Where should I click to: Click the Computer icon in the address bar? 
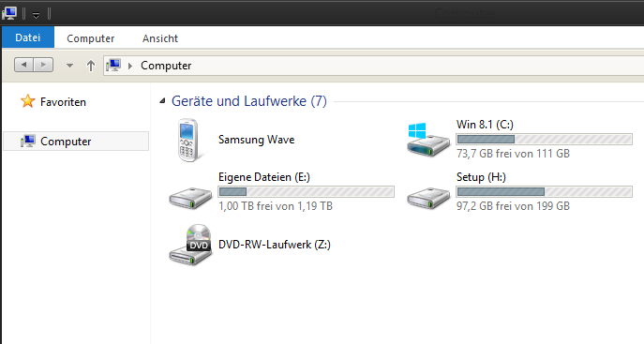112,66
